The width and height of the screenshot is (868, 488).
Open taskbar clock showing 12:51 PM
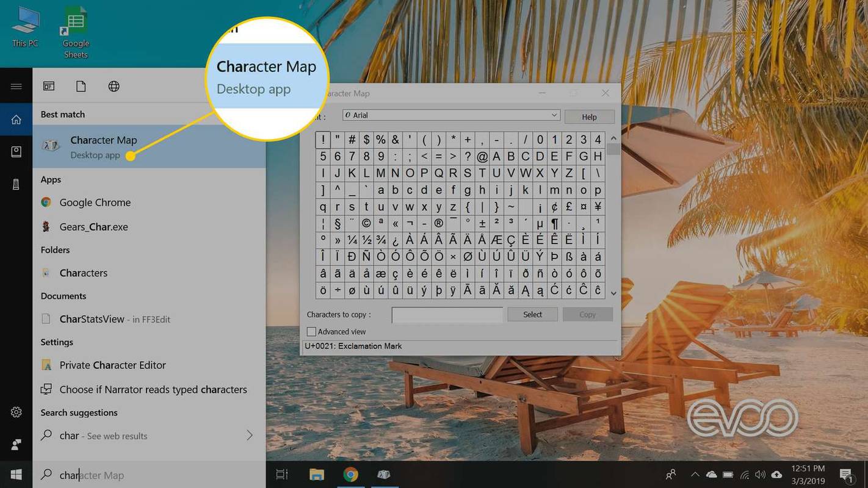click(x=808, y=474)
